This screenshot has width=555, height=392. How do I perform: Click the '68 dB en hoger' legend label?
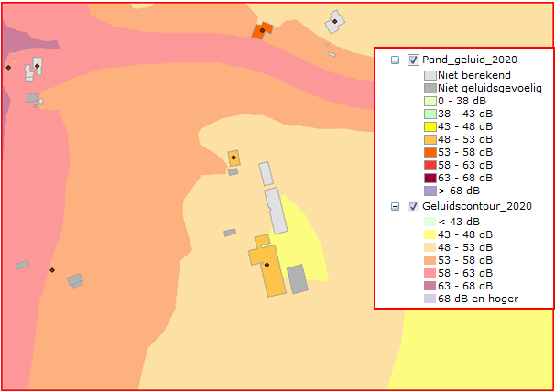(x=478, y=299)
